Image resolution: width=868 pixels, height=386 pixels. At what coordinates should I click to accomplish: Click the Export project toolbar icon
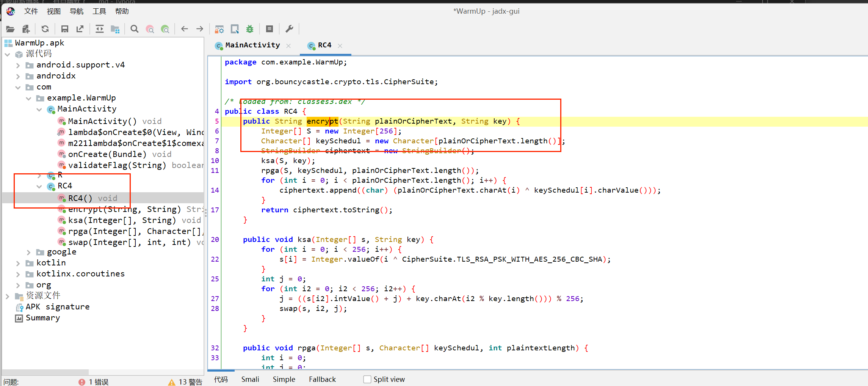click(x=80, y=29)
